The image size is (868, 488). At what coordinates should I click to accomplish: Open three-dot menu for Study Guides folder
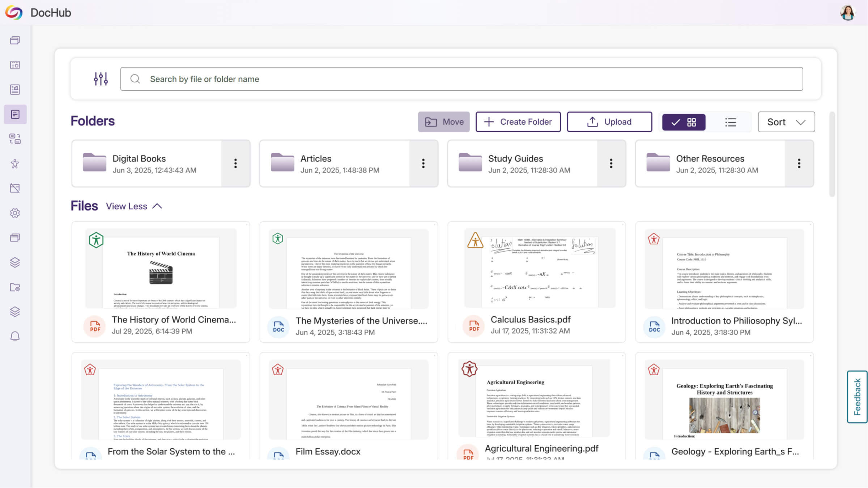pyautogui.click(x=611, y=163)
